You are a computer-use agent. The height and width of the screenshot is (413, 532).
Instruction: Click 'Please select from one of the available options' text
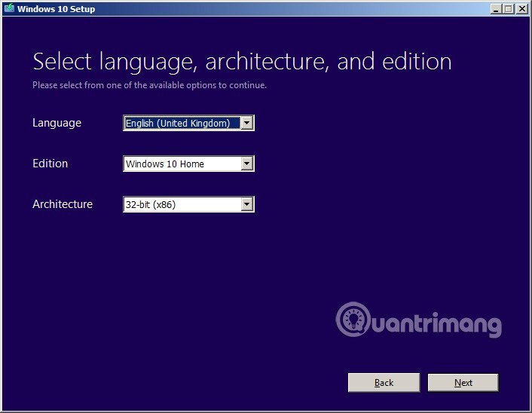tap(150, 85)
